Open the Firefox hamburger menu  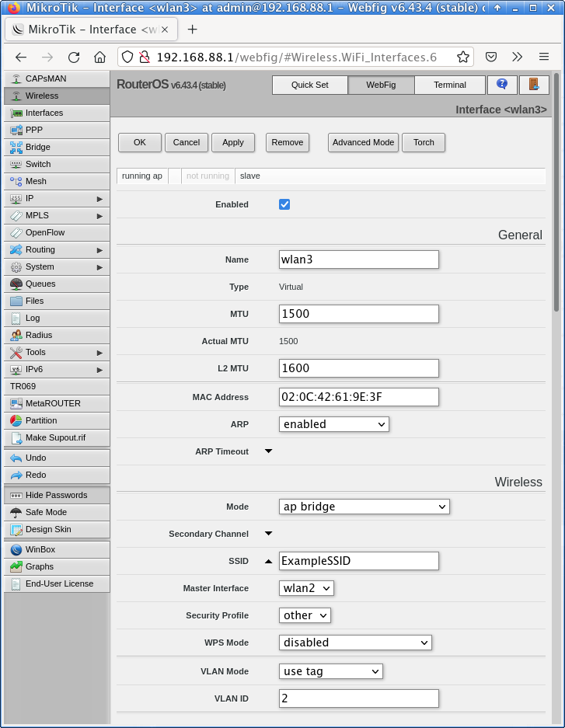point(544,57)
